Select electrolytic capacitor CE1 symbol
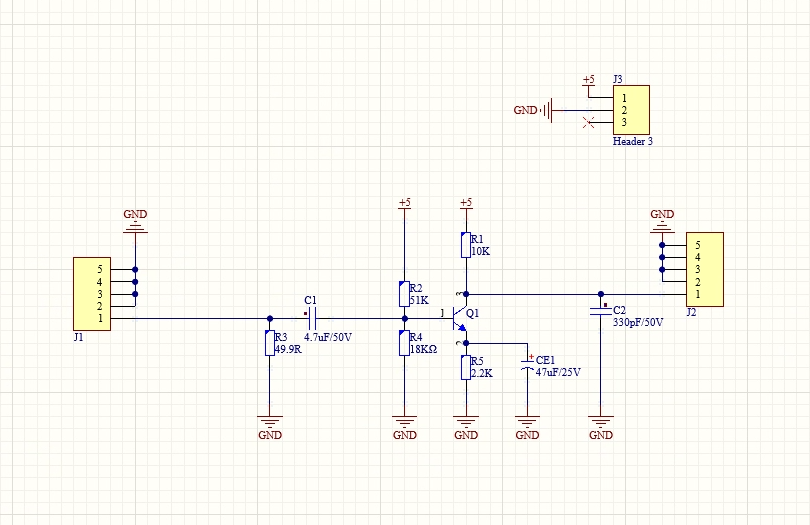This screenshot has height=525, width=810. click(x=527, y=364)
